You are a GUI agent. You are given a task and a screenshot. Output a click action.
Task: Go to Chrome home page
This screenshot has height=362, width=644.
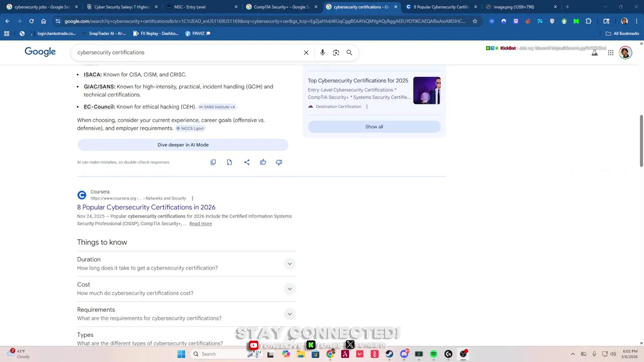tap(44, 21)
